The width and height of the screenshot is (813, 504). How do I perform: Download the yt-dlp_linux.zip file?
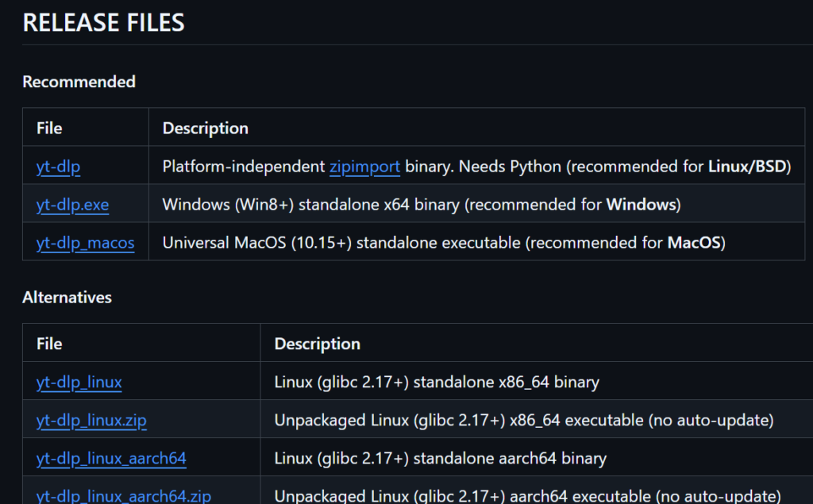point(91,421)
